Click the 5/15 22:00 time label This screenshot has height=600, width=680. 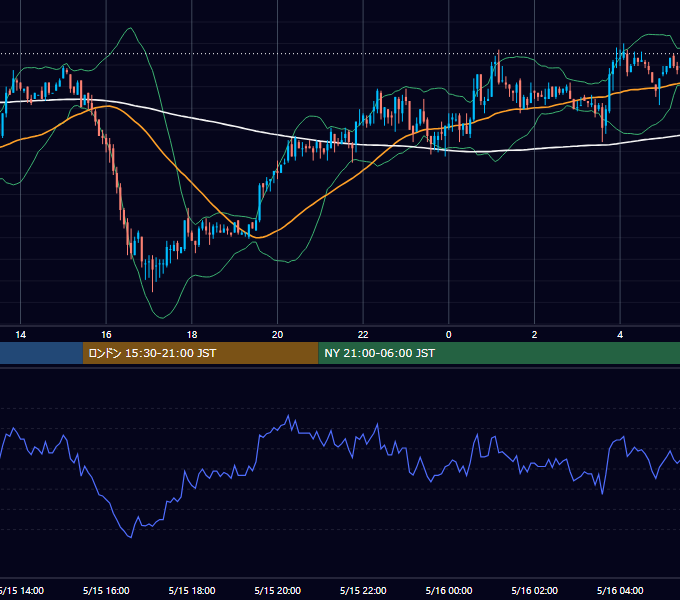(363, 590)
